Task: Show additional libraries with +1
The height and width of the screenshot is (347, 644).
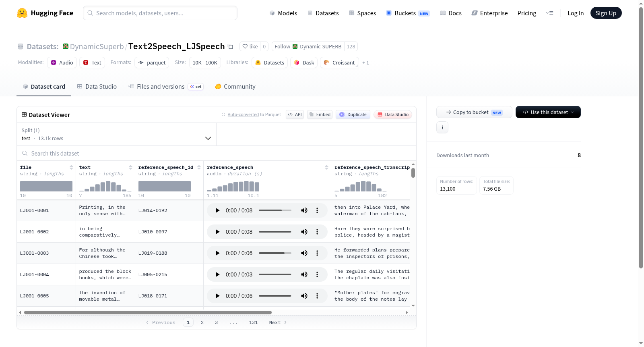Action: [365, 62]
